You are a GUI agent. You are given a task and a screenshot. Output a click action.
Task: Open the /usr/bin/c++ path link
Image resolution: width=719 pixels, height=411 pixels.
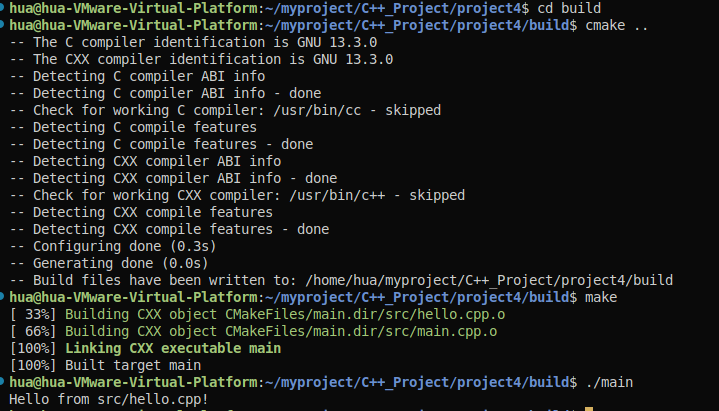pyautogui.click(x=337, y=195)
